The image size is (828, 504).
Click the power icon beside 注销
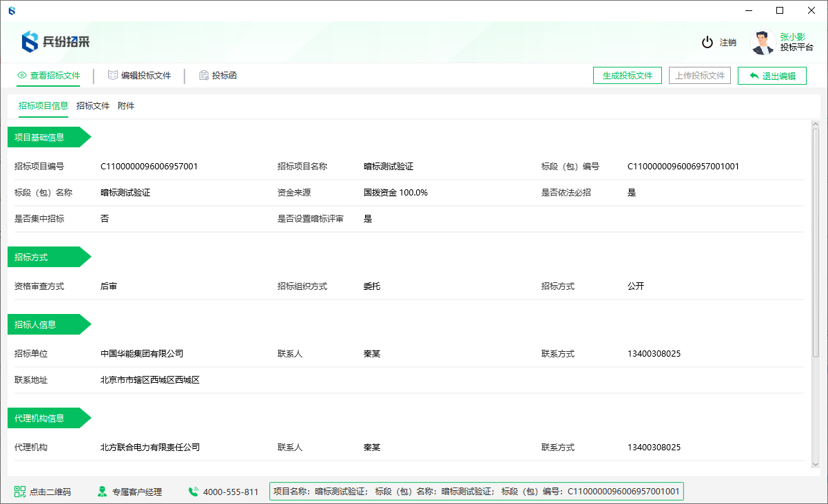pos(707,41)
